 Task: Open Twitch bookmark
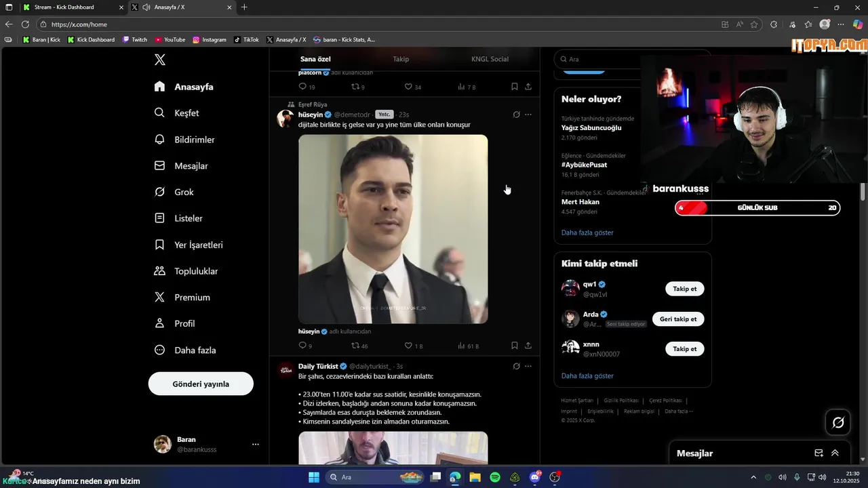click(135, 40)
